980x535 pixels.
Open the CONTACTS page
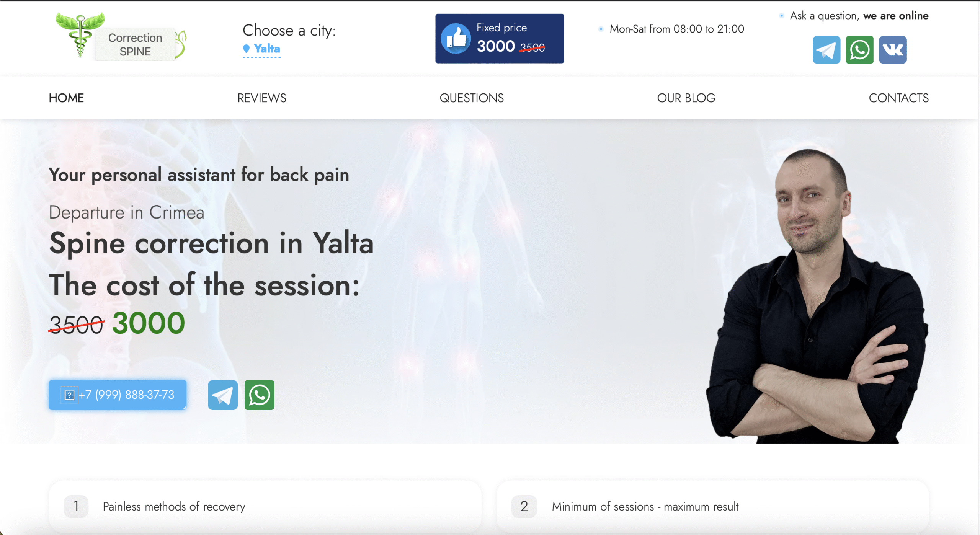898,98
